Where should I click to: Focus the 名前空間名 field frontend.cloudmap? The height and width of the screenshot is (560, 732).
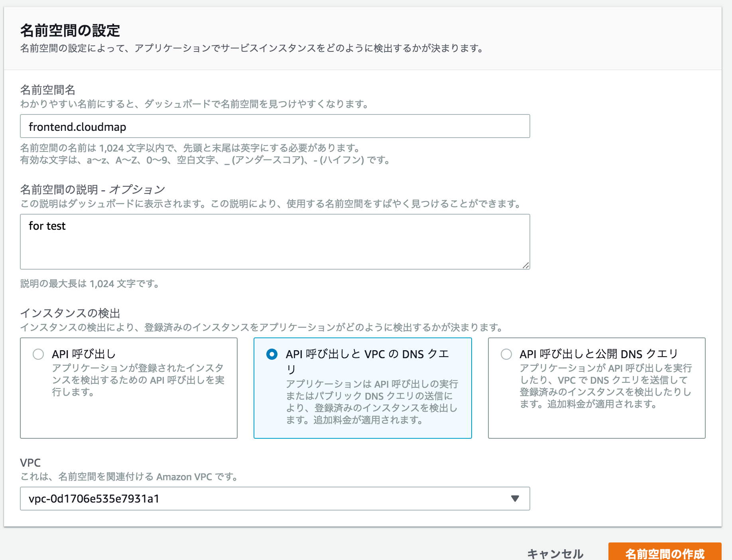(x=275, y=126)
